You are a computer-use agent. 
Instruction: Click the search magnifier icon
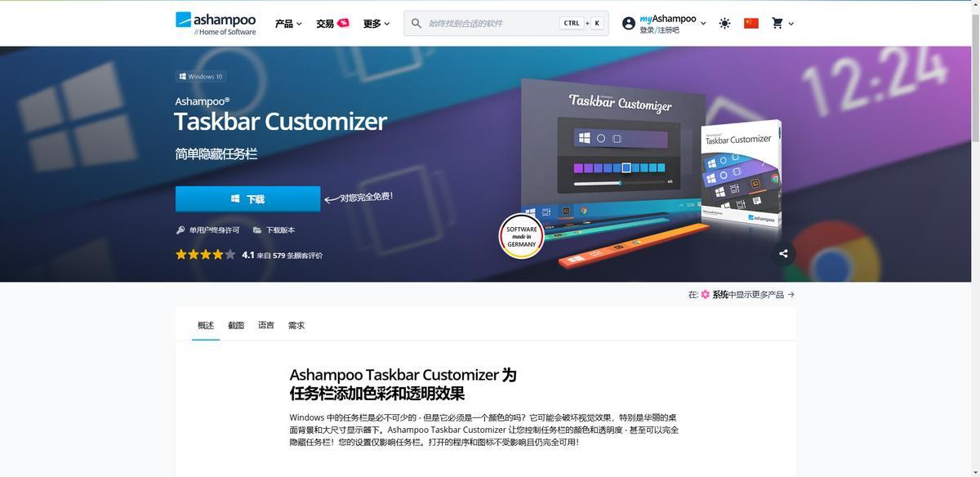pos(416,24)
